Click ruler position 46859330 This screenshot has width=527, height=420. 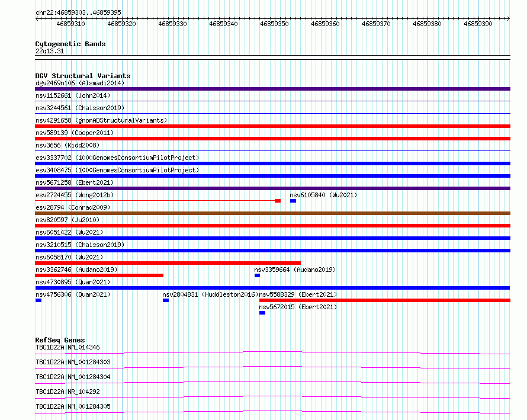pos(172,24)
